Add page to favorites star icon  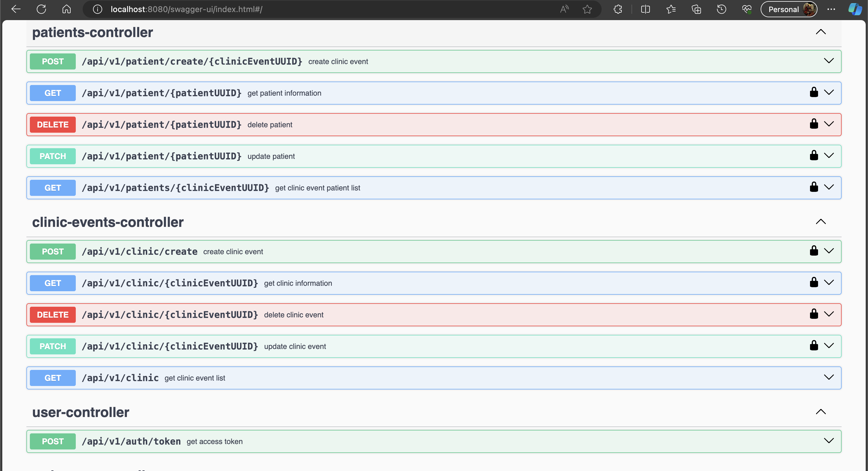[x=587, y=9]
